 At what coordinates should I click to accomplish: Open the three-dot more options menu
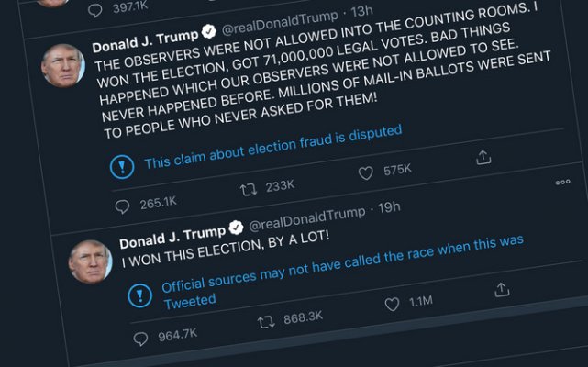pos(563,183)
